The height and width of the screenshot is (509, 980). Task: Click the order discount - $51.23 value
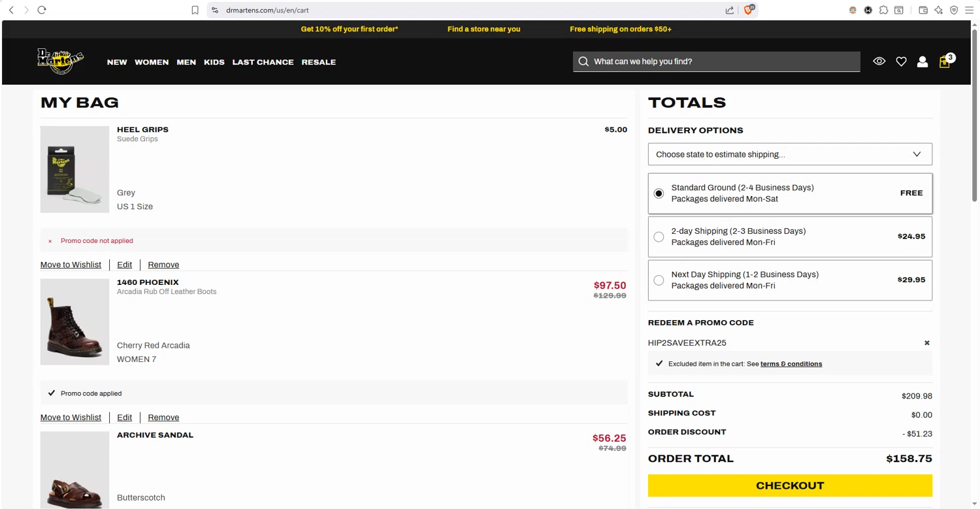pyautogui.click(x=917, y=434)
